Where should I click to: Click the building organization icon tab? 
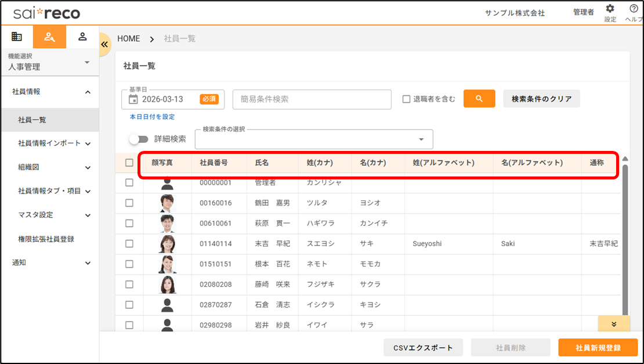click(x=17, y=37)
